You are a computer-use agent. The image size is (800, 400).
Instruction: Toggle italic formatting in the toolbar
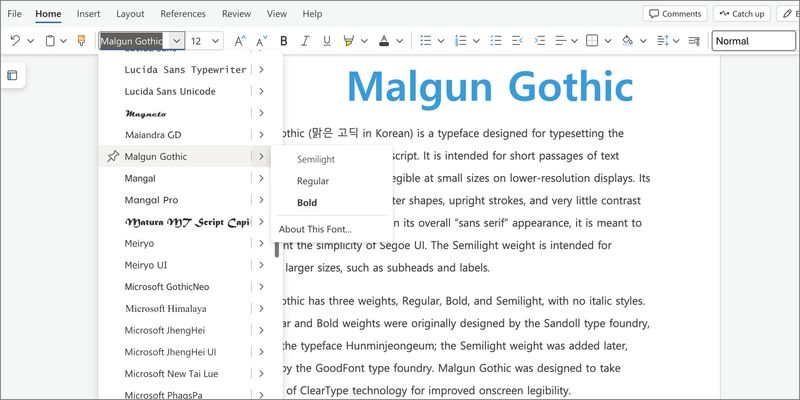point(305,41)
